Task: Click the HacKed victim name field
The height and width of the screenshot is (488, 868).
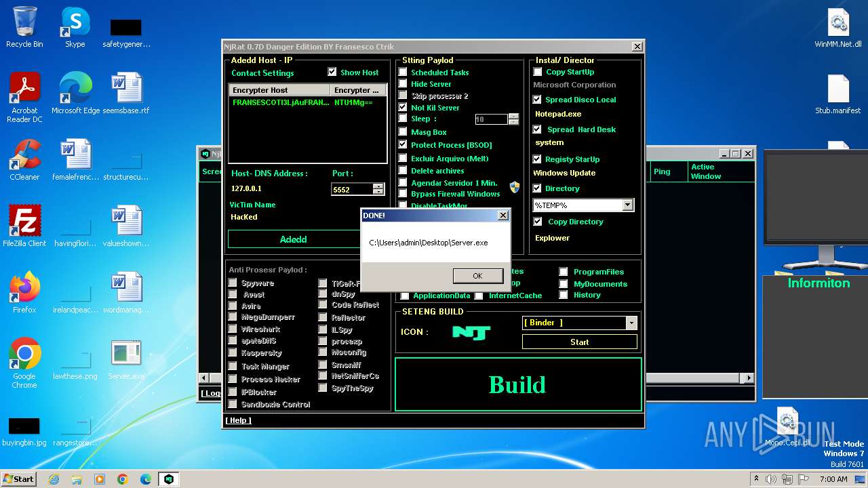Action: tap(244, 217)
